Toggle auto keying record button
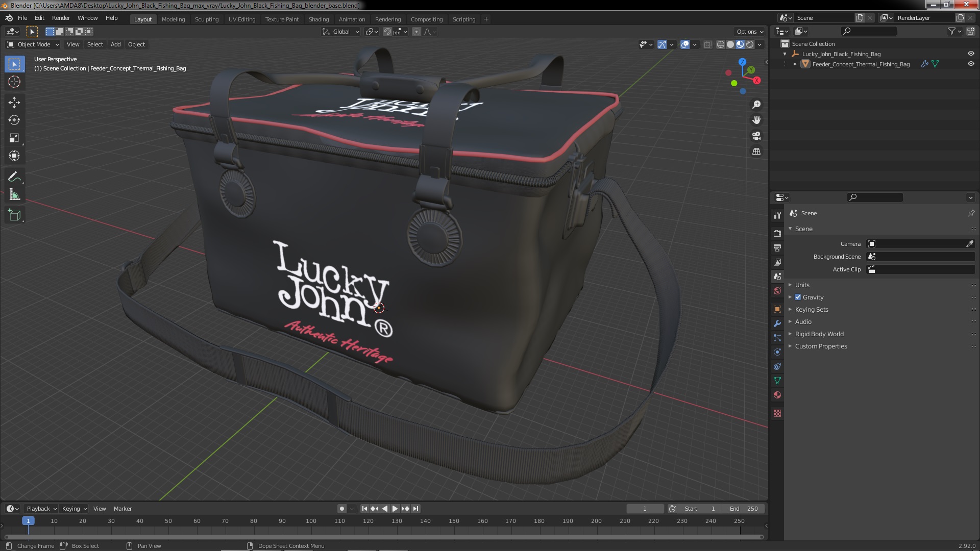 point(342,509)
